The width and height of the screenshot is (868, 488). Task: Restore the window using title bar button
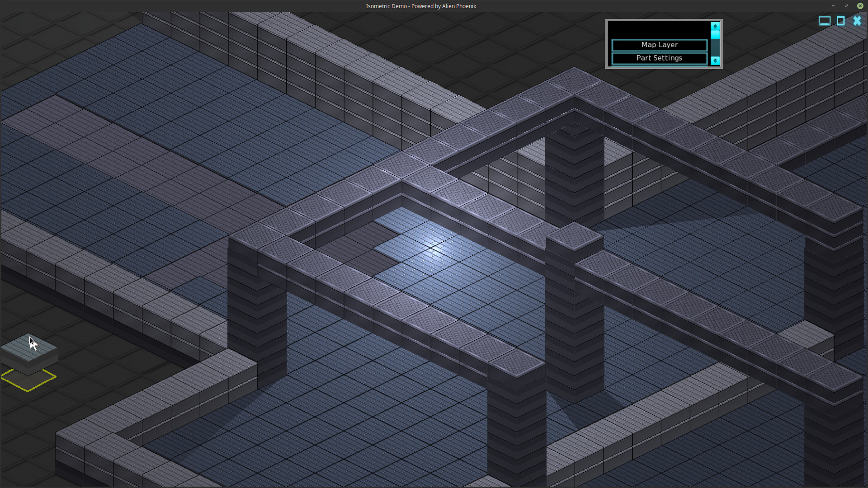(846, 6)
